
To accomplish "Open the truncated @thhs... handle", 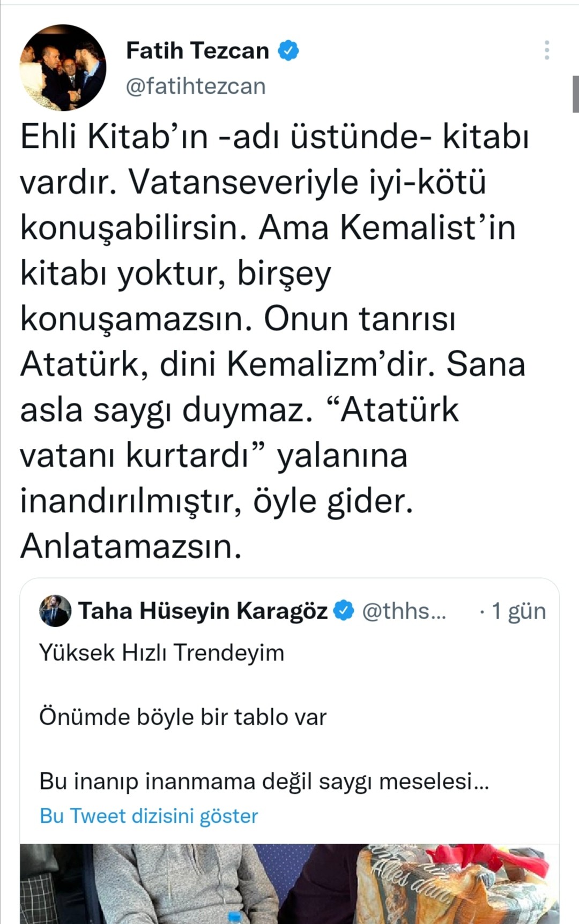I will (404, 611).
